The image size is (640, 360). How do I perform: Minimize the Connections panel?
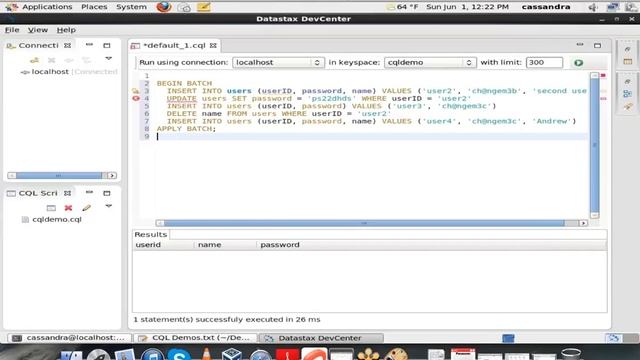pyautogui.click(x=89, y=44)
